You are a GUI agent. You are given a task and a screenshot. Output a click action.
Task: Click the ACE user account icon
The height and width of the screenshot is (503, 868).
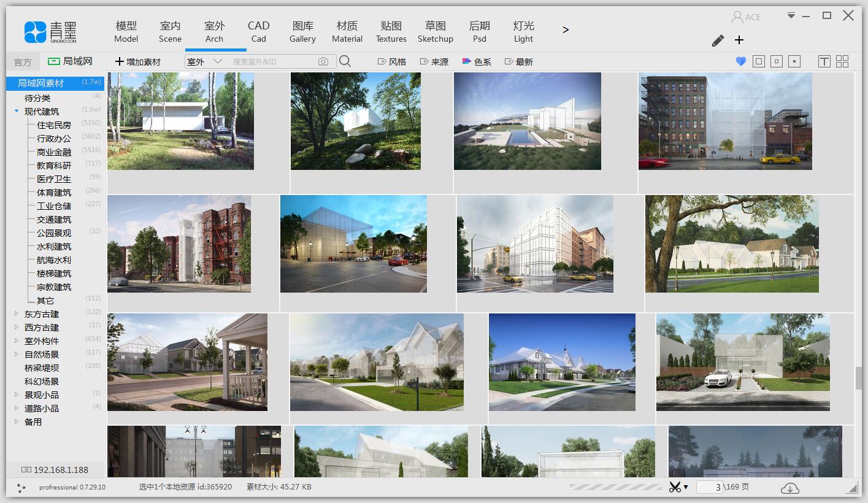(737, 17)
